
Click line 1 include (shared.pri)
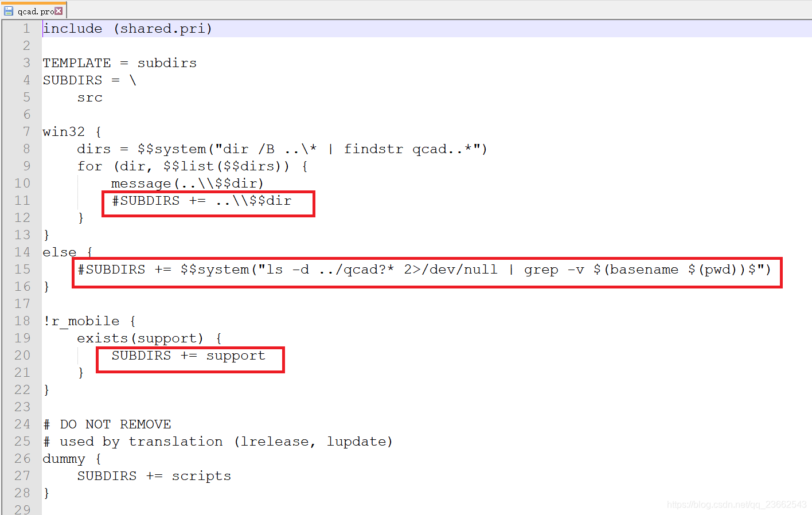pyautogui.click(x=127, y=29)
